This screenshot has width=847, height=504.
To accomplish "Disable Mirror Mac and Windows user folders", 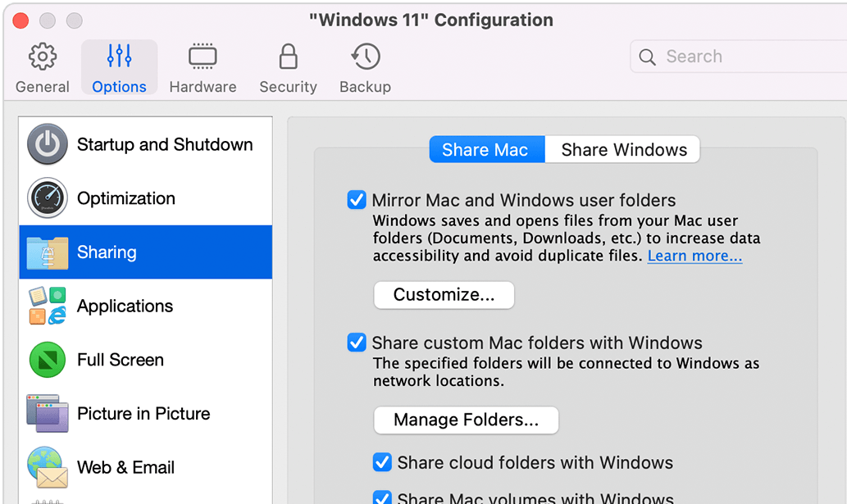I will click(357, 199).
